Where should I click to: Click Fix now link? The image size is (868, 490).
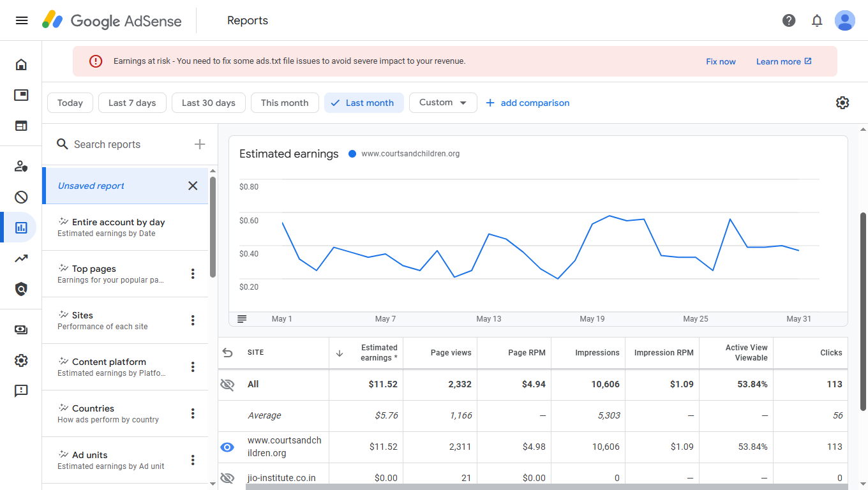(721, 61)
